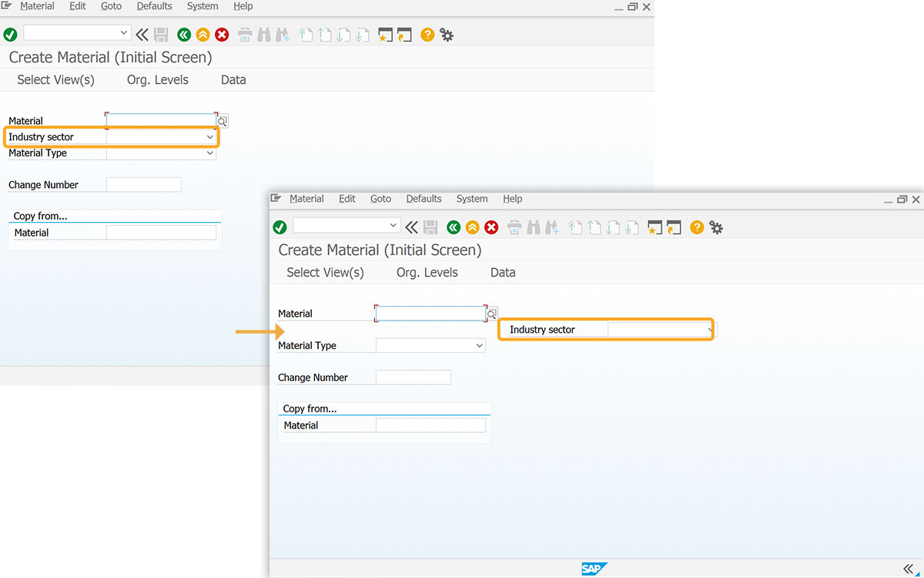924x578 pixels.
Task: Expand status bar arrows at front window bottom
Action: point(908,569)
